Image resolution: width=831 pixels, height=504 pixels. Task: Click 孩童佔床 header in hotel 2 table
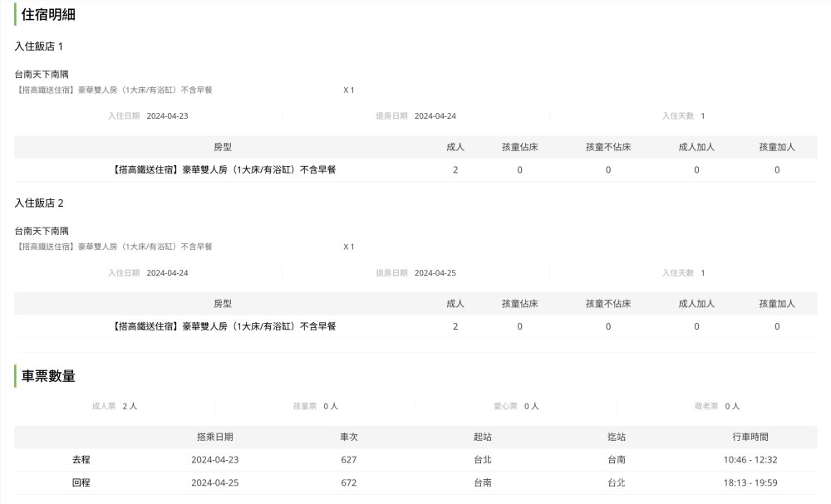point(519,303)
